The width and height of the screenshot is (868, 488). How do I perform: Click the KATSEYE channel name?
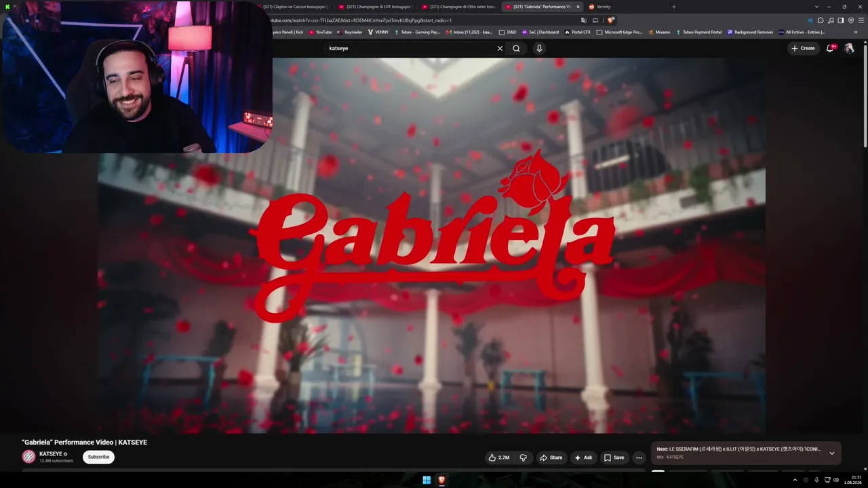click(50, 454)
